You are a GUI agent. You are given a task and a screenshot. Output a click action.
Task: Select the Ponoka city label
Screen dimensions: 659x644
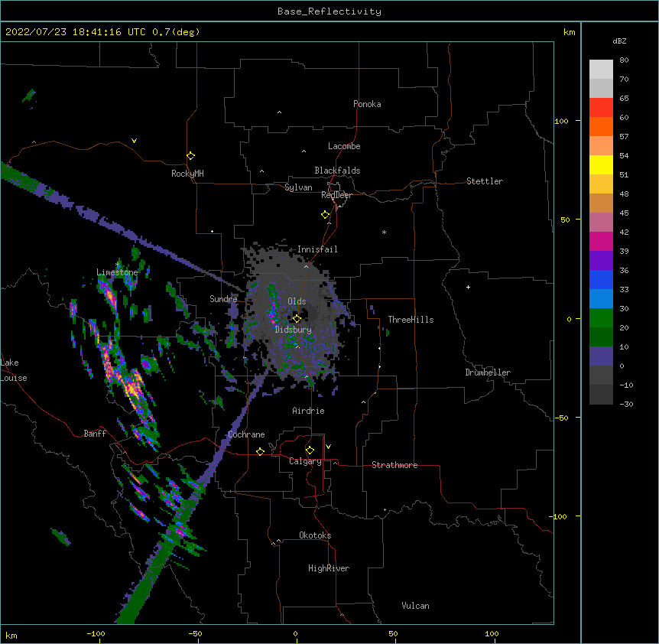pos(367,104)
